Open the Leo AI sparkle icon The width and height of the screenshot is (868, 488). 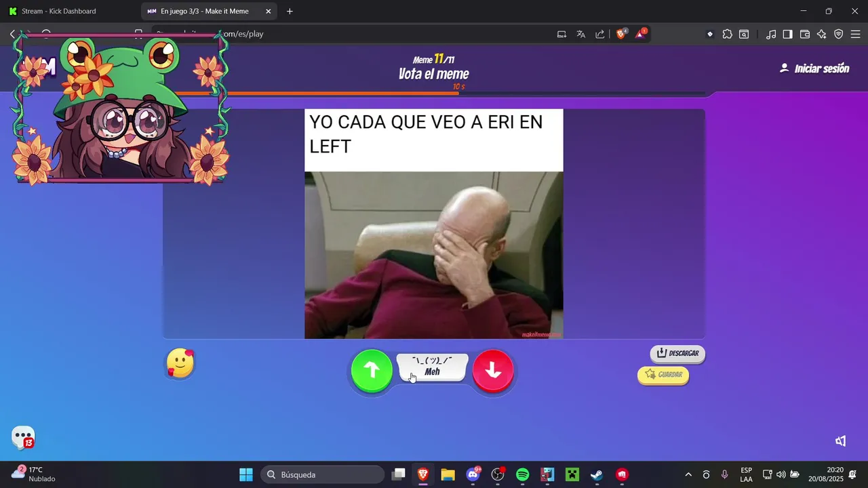click(822, 34)
